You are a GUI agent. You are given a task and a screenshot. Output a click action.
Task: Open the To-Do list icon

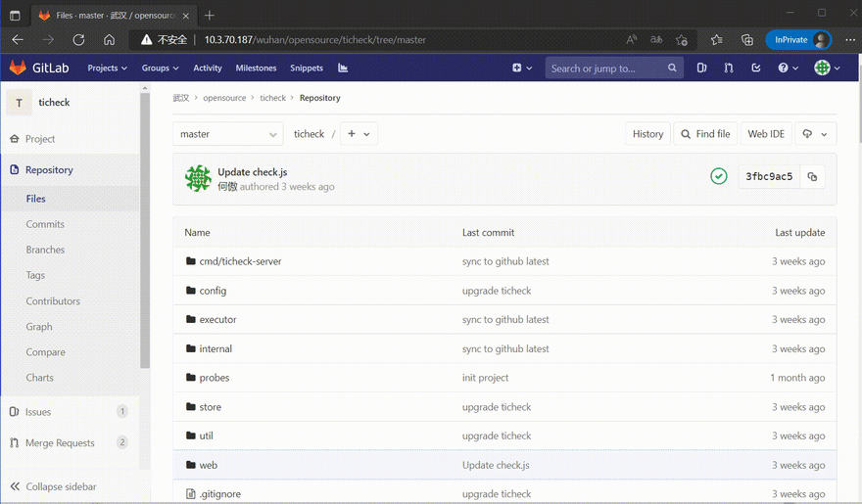coord(756,69)
